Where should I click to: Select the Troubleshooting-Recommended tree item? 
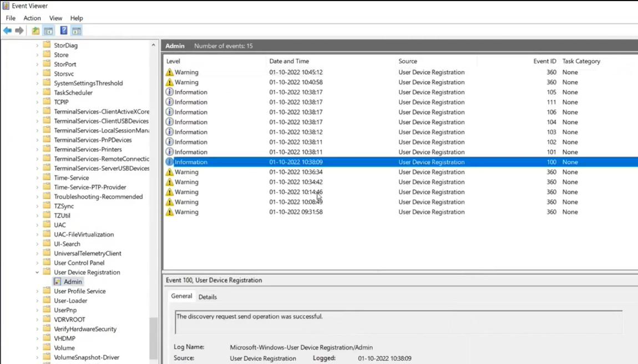(x=98, y=196)
